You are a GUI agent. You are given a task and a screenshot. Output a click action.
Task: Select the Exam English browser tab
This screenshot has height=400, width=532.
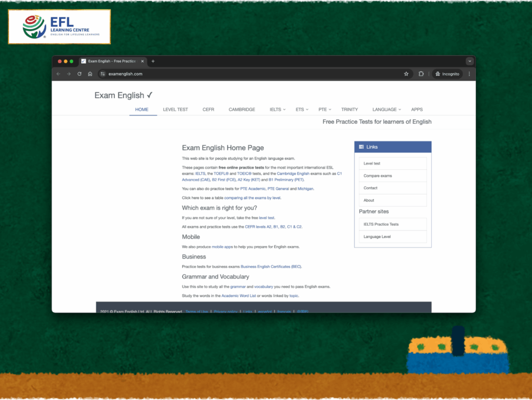(112, 61)
